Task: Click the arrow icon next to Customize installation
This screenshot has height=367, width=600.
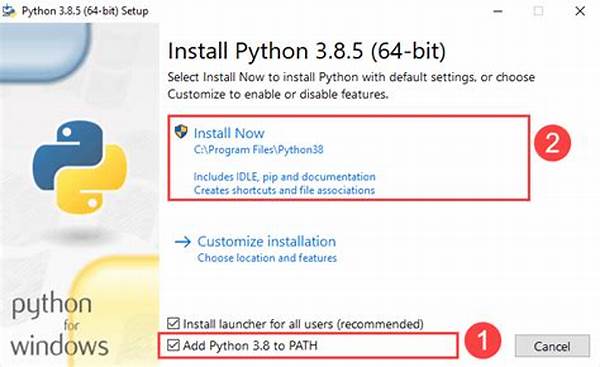Action: point(183,242)
